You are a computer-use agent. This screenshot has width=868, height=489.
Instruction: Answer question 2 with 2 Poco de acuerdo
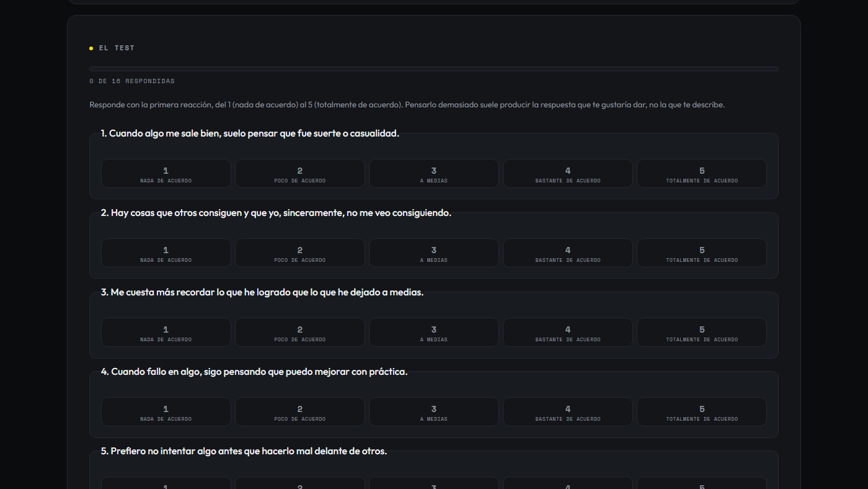pyautogui.click(x=300, y=253)
